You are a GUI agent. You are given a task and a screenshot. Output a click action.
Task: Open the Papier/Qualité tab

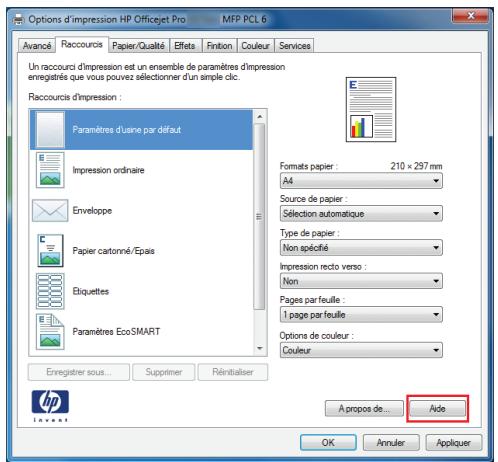point(138,46)
